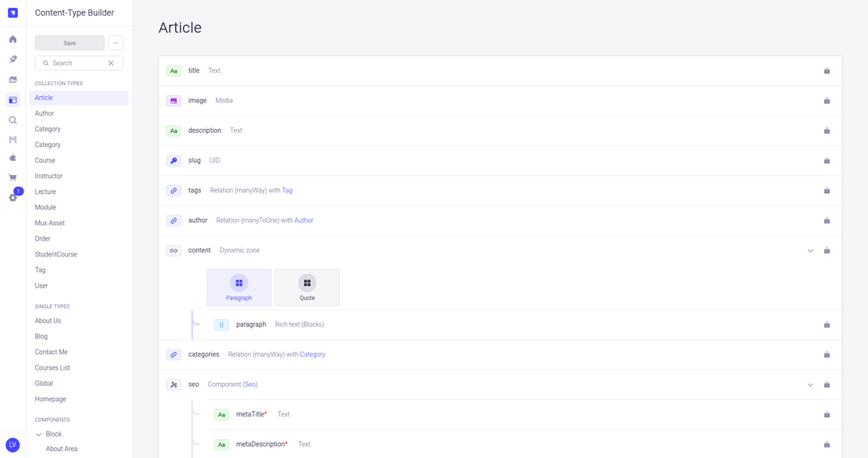Click lock icon on categories row
This screenshot has height=458, width=868.
[827, 355]
